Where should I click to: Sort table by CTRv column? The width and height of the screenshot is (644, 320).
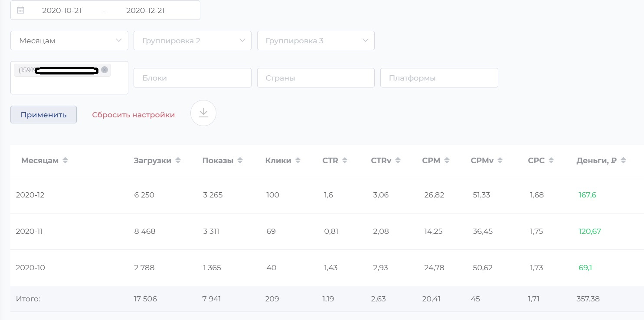(398, 161)
